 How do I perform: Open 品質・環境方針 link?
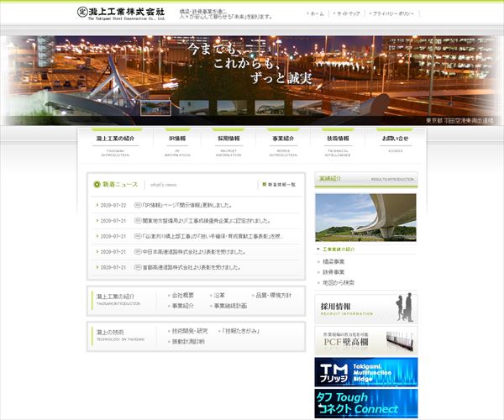coord(274,296)
